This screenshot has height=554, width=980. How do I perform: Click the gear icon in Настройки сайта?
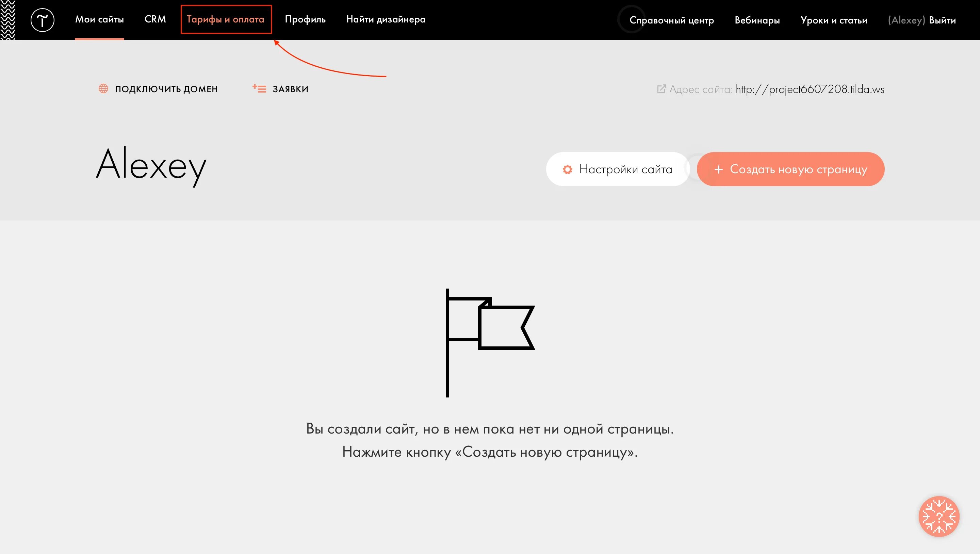coord(567,169)
